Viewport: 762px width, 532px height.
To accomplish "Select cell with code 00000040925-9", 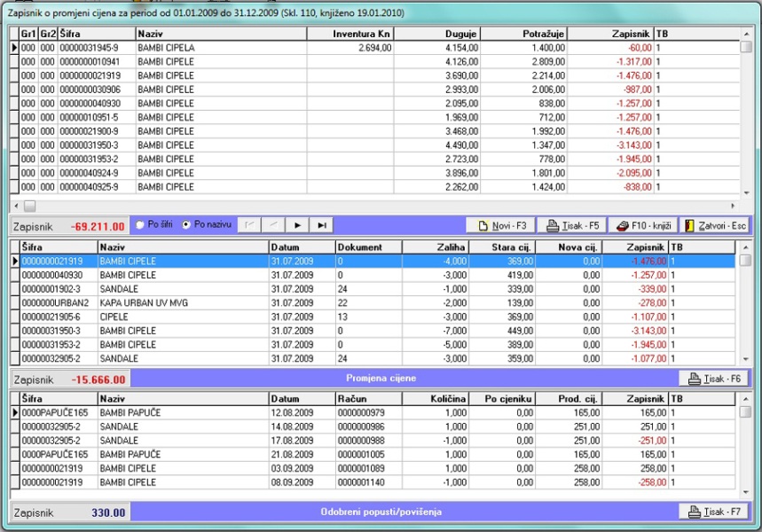I will point(97,187).
